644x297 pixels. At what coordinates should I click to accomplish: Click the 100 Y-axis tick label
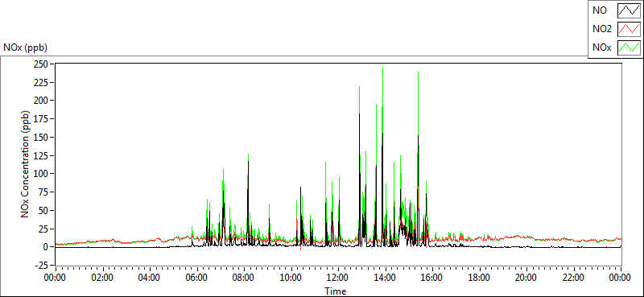[42, 174]
